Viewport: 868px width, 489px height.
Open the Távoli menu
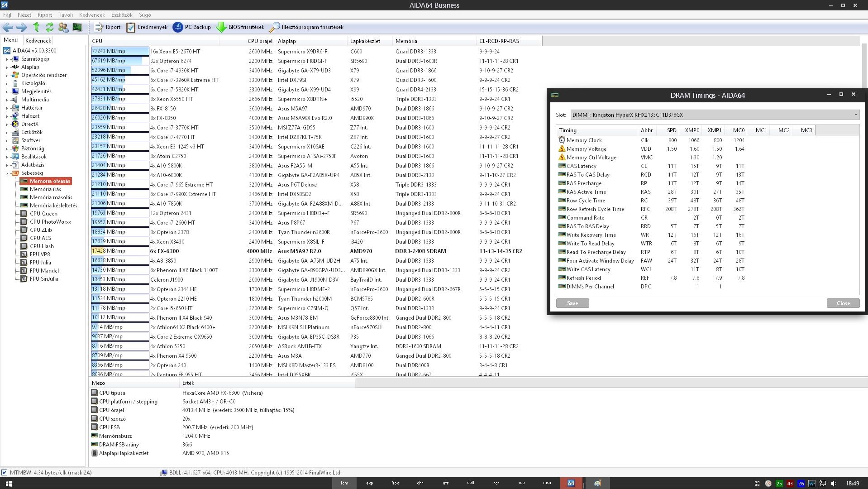click(66, 15)
